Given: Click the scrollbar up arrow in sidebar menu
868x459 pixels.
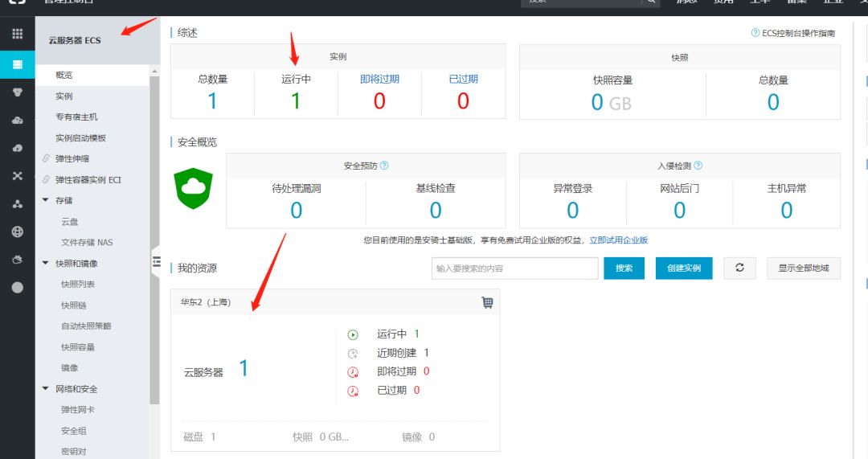Looking at the screenshot, I should 154,71.
